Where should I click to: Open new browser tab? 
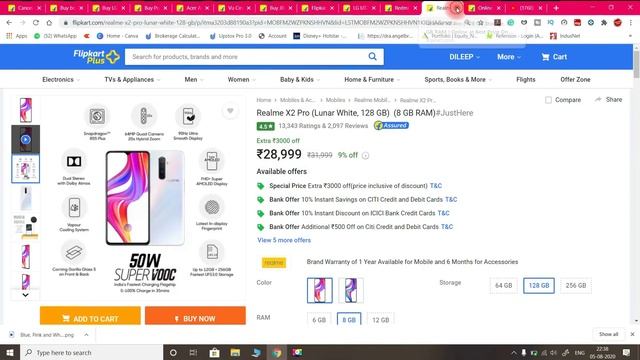click(x=556, y=8)
